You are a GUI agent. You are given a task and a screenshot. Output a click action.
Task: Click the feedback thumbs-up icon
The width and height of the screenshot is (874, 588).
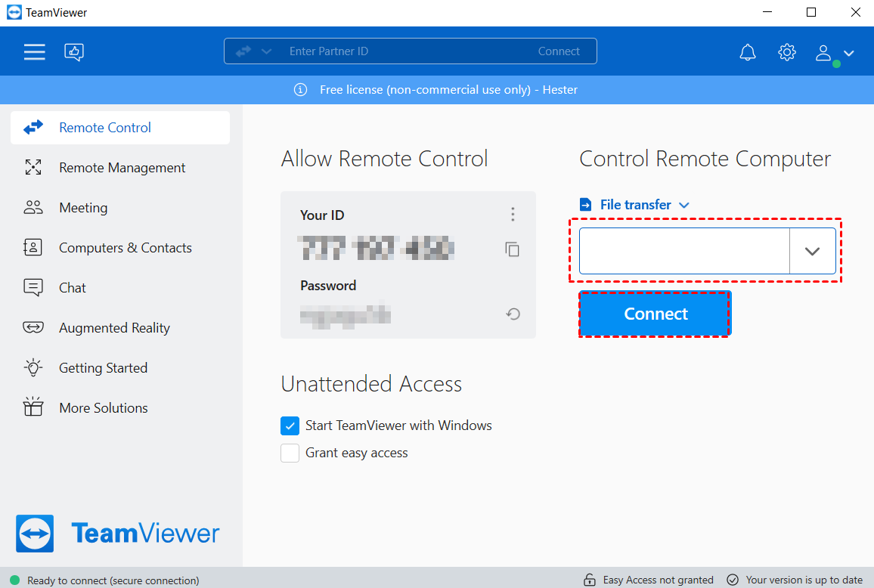pos(74,51)
